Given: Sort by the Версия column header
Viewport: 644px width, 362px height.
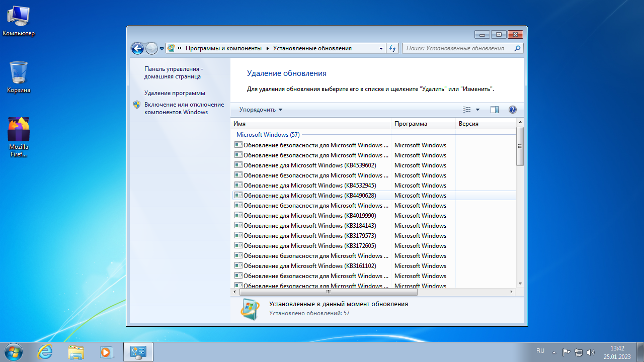Looking at the screenshot, I should [x=486, y=123].
